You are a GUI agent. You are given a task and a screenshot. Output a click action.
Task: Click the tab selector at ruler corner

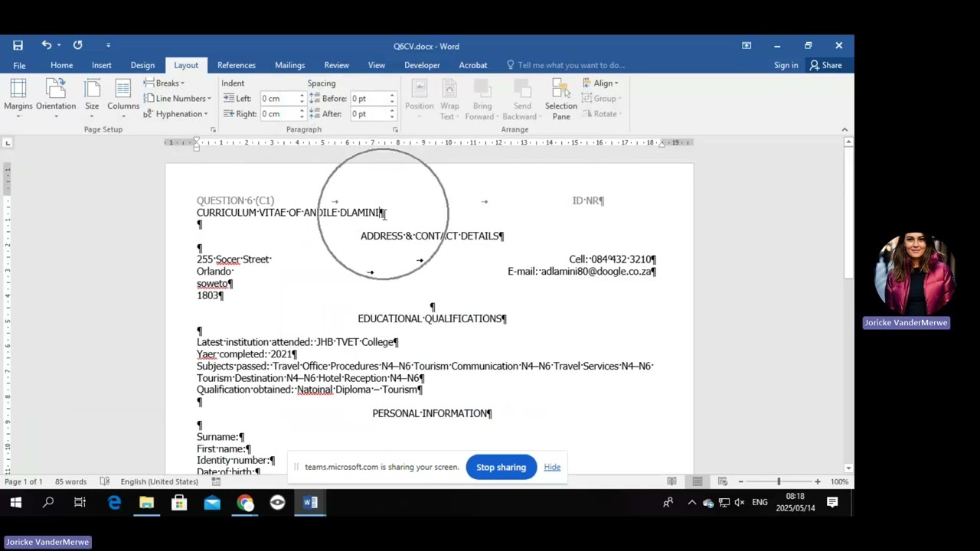8,142
